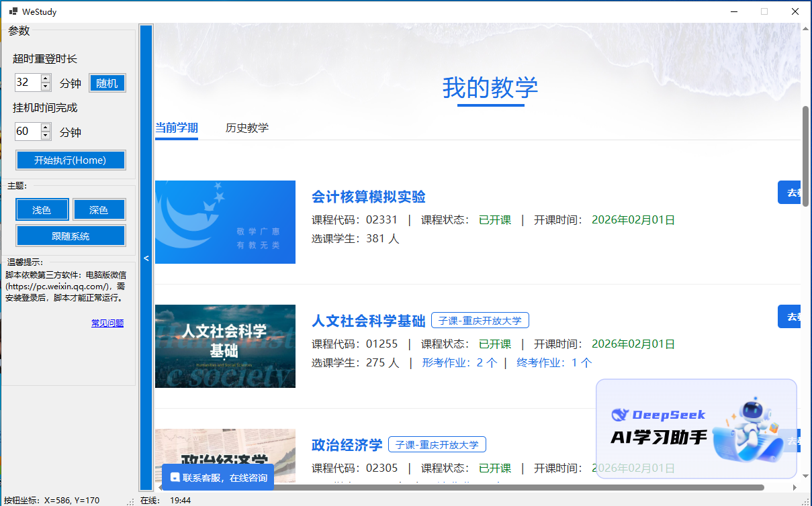Open the DeepSeek AI学习助手 widget
Viewport: 812px width, 506px height.
point(696,428)
